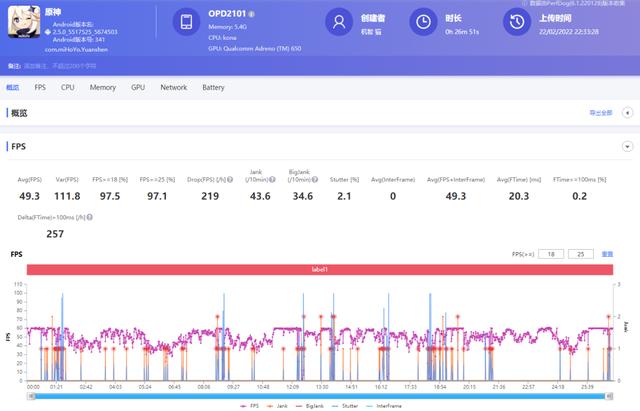Collapse the 概览 section with arrow button
Image resolution: width=640 pixels, height=411 pixels.
point(627,113)
